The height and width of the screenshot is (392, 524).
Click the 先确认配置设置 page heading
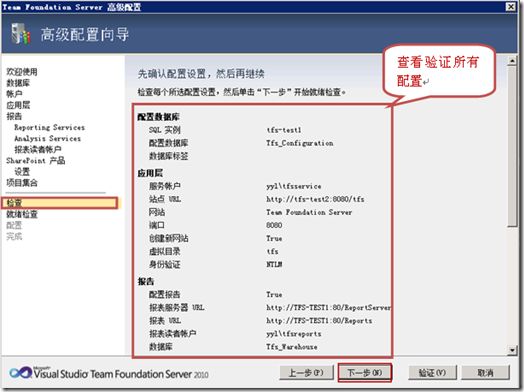tap(201, 74)
